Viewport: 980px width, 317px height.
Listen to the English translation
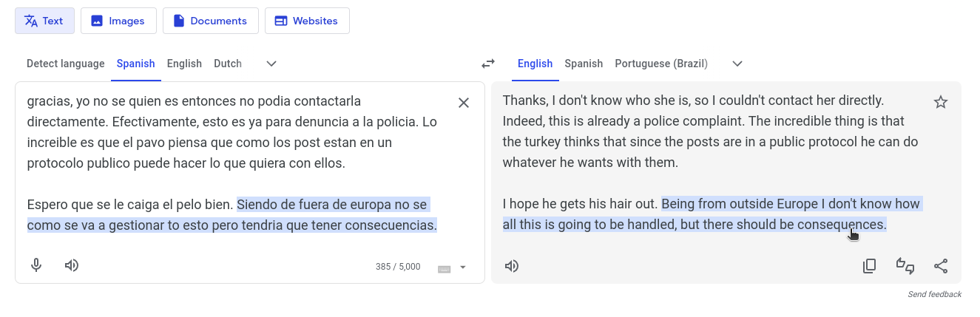(x=512, y=266)
